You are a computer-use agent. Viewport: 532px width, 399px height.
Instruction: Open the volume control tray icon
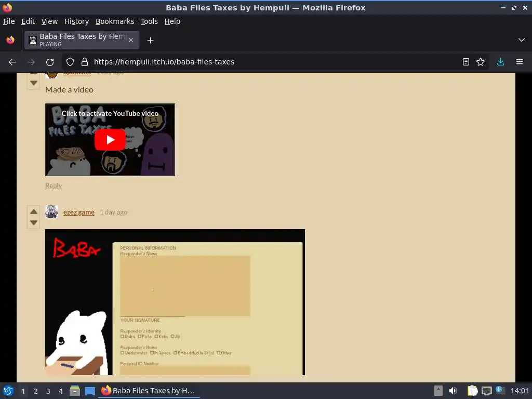pos(453,391)
